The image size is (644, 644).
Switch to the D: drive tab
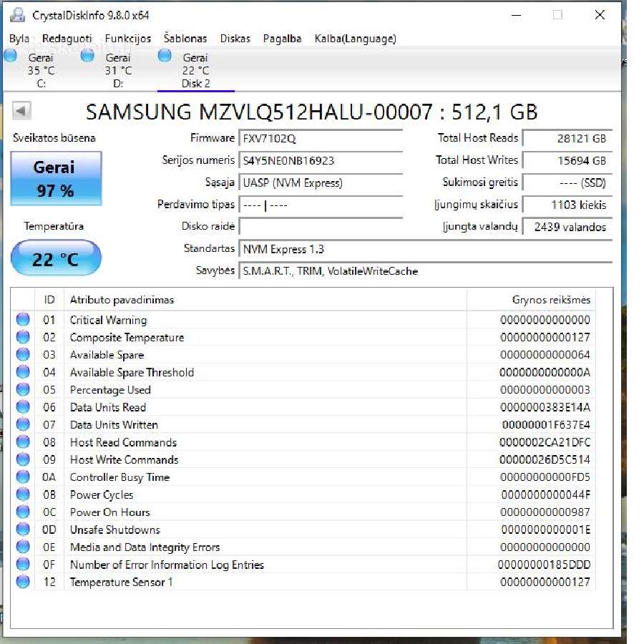pyautogui.click(x=118, y=70)
